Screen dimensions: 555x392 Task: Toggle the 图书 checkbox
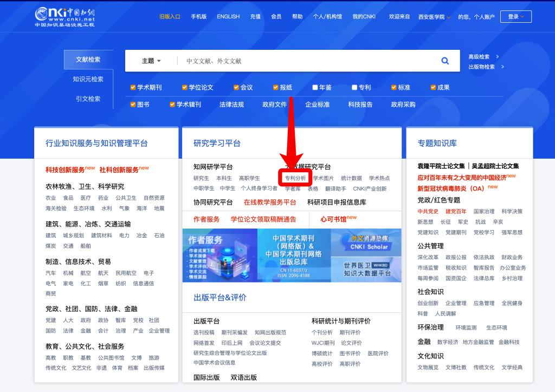[x=133, y=104]
